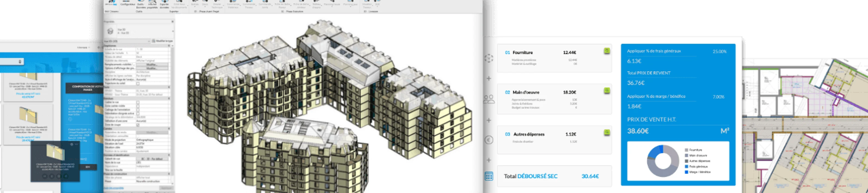The height and width of the screenshot is (193, 868).
Task: Click the 7.00% marge value
Action: point(719,97)
